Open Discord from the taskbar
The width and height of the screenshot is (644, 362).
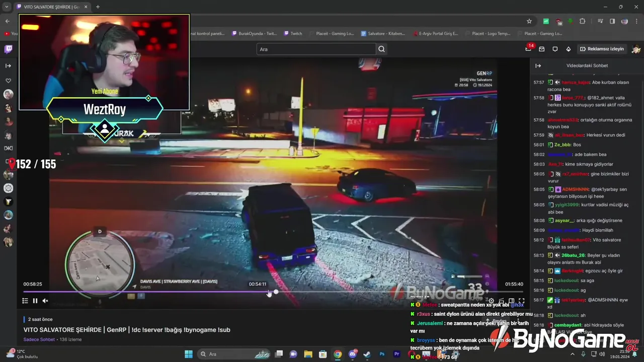point(353,354)
